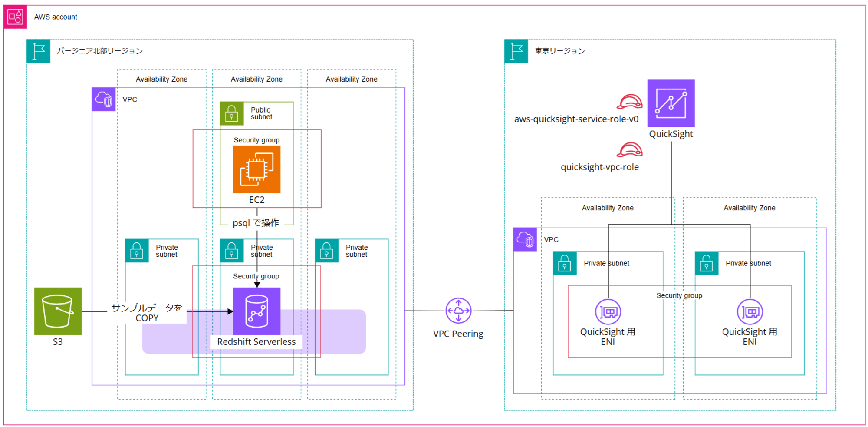
Task: Click the Public subnet lock icon
Action: pos(232,113)
